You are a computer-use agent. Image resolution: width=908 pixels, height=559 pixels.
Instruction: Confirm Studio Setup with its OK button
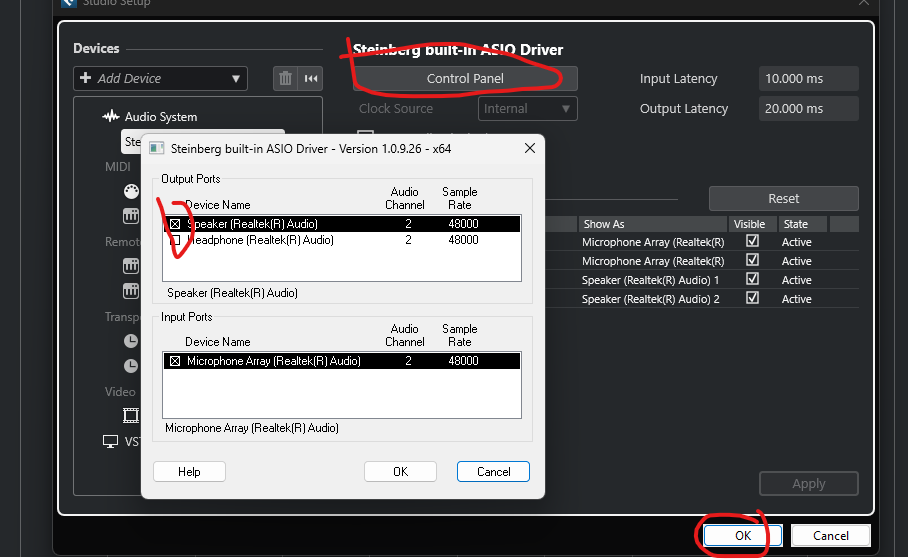pyautogui.click(x=743, y=536)
